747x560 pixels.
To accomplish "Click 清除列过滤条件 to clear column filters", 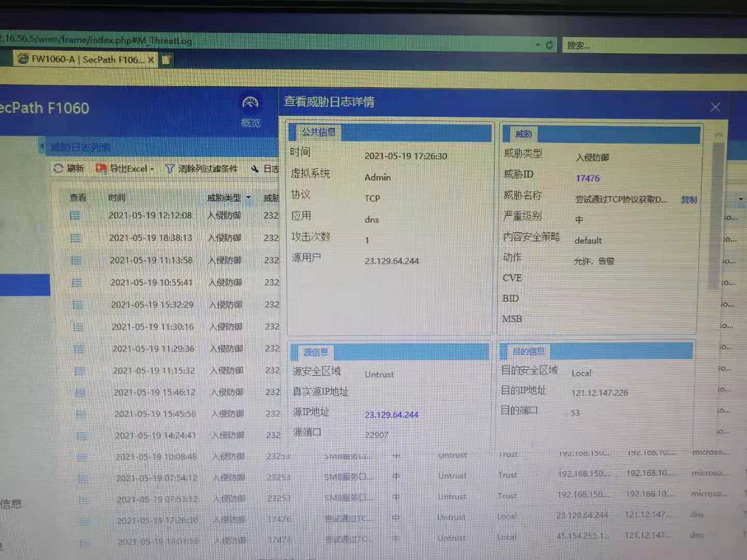I will 202,169.
